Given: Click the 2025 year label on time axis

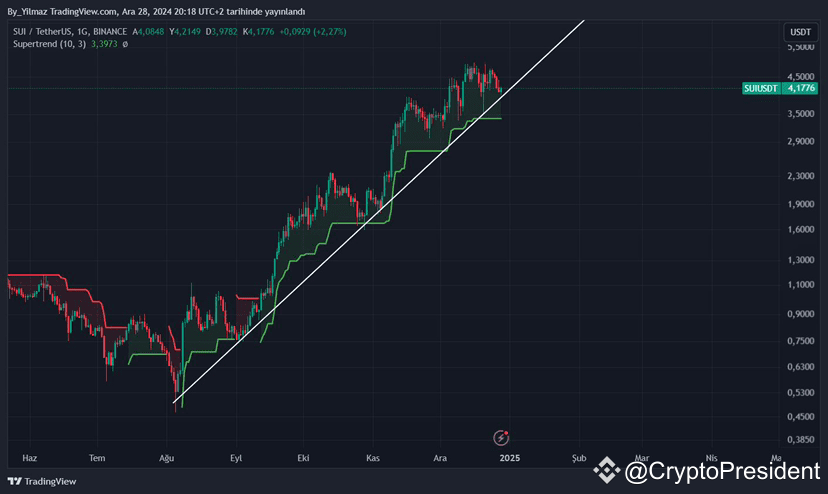Looking at the screenshot, I should [510, 458].
